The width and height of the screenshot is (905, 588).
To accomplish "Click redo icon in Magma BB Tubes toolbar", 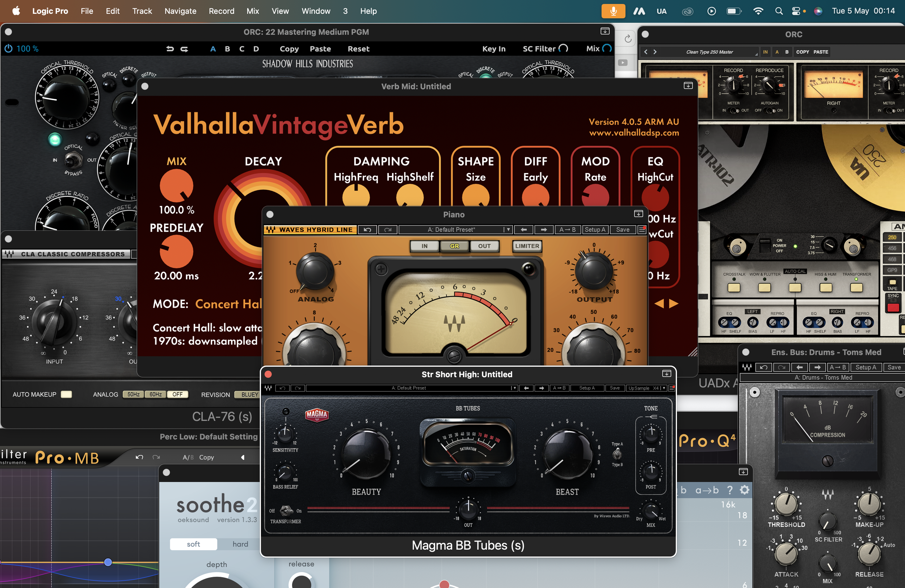I will click(298, 388).
